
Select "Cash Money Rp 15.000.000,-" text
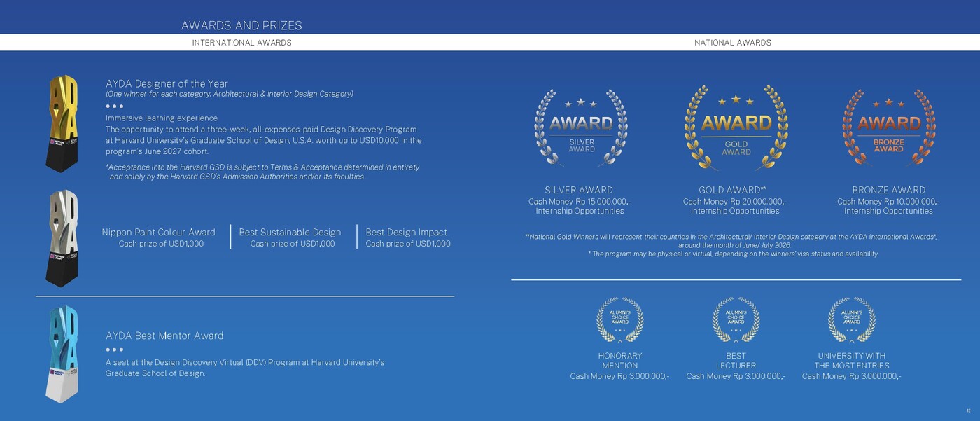point(580,202)
